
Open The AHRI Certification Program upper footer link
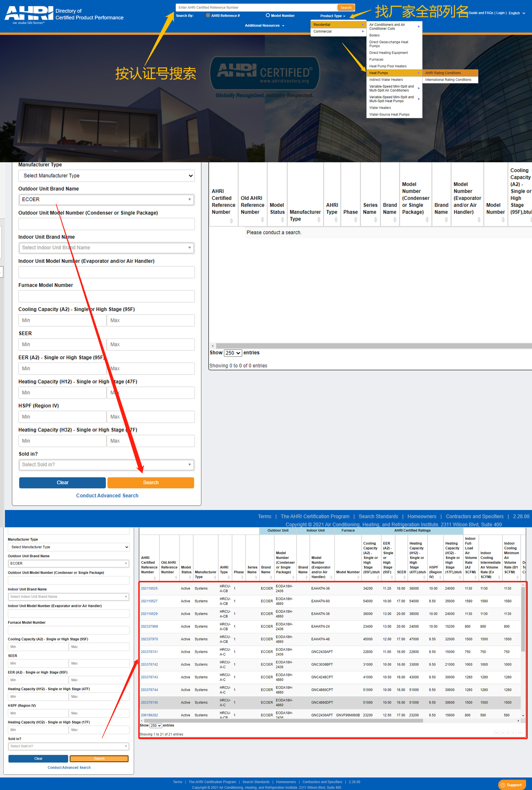pos(315,517)
